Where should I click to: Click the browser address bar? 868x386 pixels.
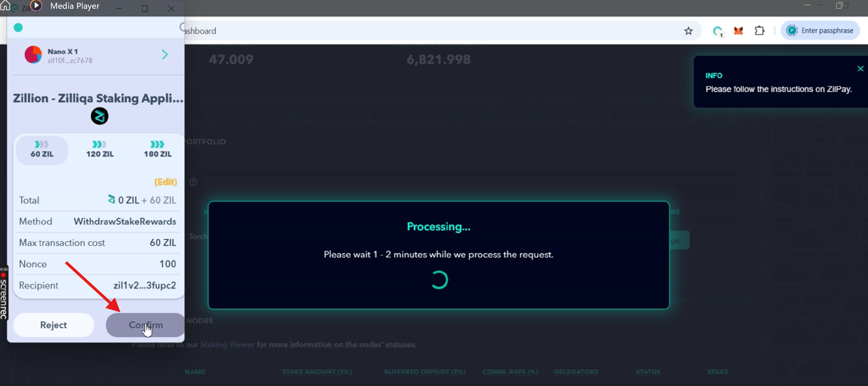tap(422, 31)
